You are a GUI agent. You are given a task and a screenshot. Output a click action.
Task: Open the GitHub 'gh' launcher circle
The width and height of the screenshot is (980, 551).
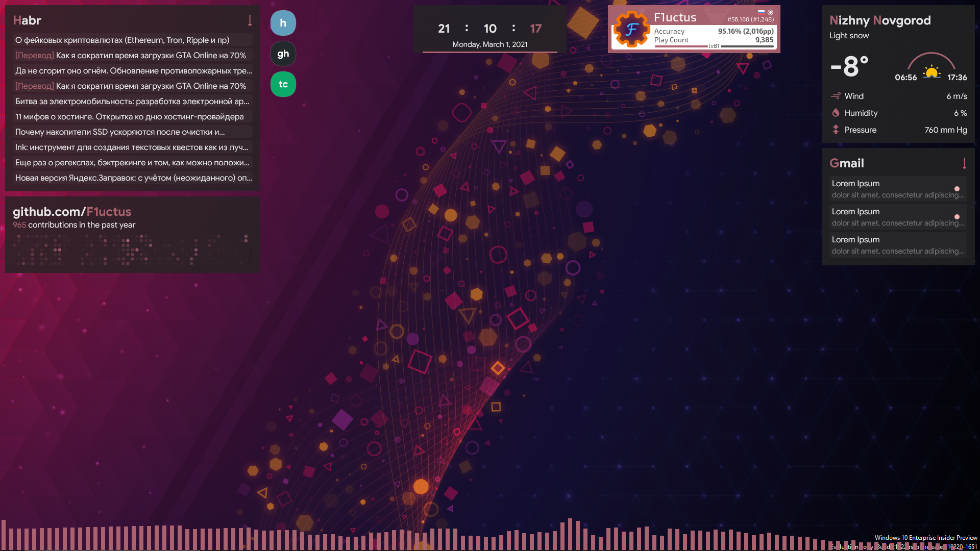[283, 54]
